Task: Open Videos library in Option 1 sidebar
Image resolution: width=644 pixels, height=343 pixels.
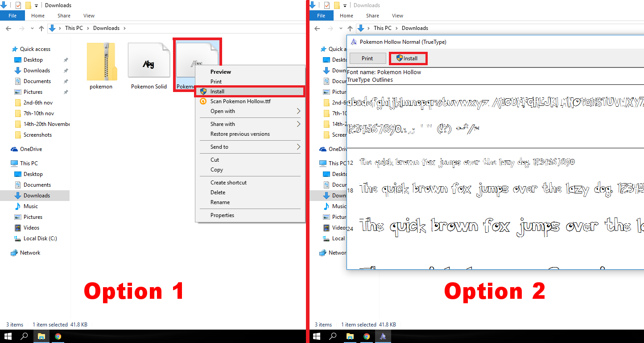Action: pos(31,228)
